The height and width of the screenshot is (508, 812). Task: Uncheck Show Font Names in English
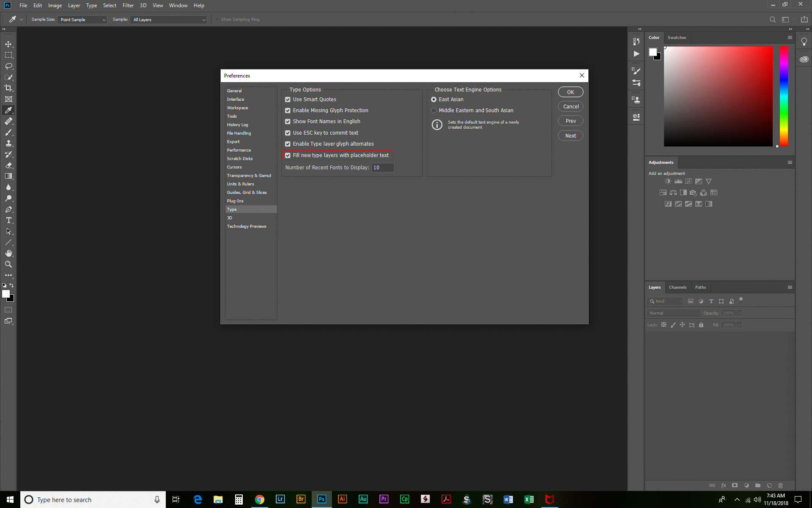point(288,121)
